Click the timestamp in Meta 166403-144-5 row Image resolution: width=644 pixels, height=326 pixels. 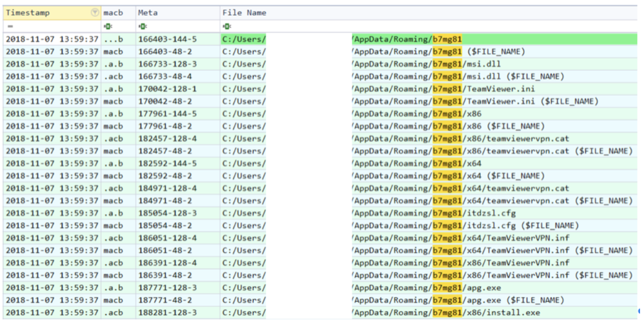pos(52,39)
